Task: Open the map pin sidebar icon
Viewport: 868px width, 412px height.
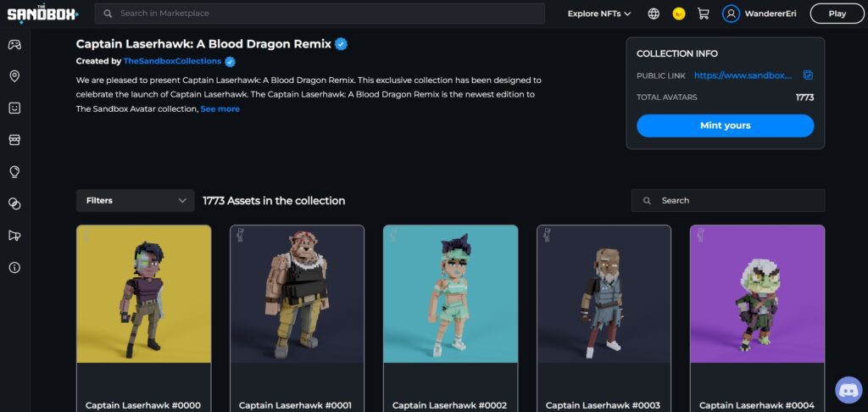Action: coord(14,76)
